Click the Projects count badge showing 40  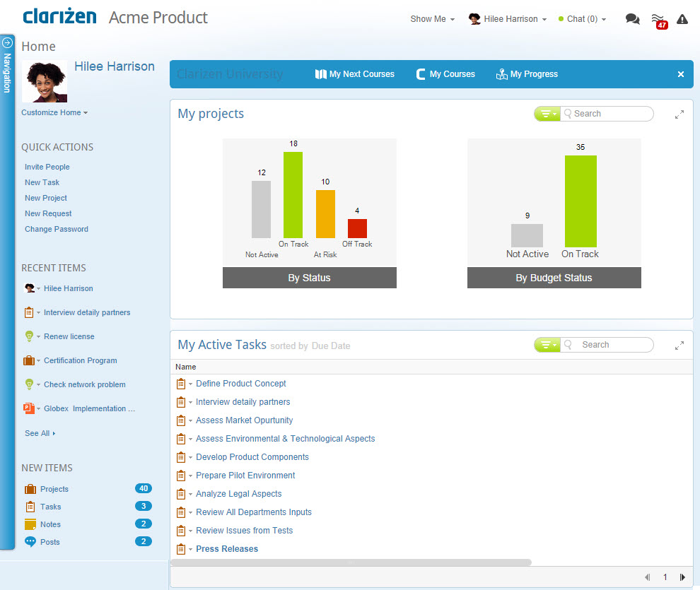pos(144,488)
